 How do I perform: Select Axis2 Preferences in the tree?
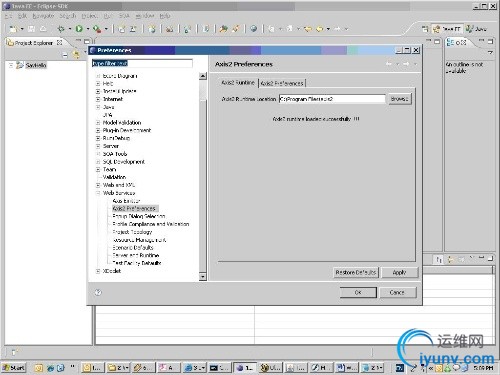click(x=134, y=209)
